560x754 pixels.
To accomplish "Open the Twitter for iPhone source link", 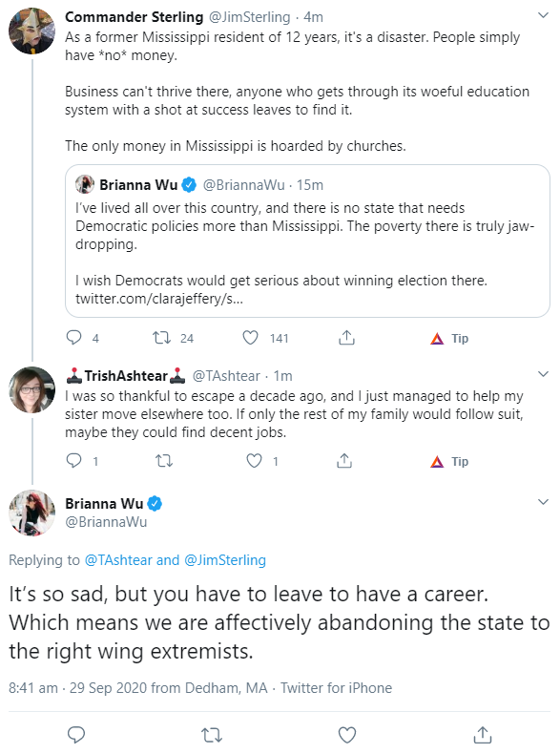I will tap(336, 687).
